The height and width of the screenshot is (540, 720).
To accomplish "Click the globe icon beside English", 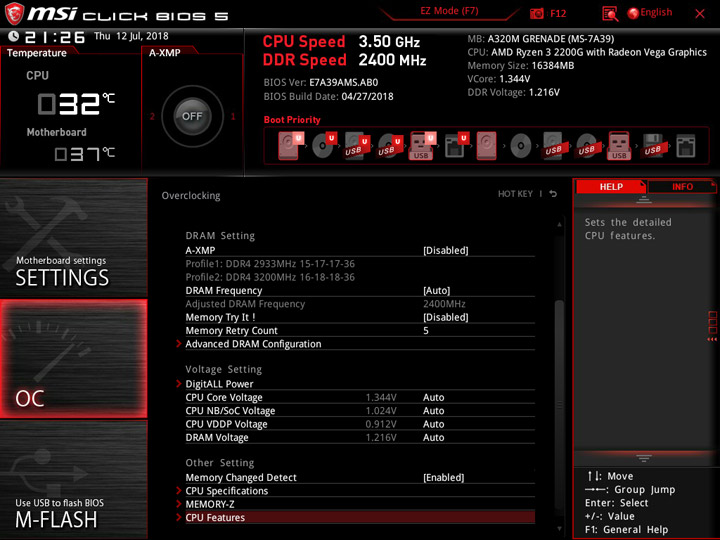I will click(x=633, y=13).
